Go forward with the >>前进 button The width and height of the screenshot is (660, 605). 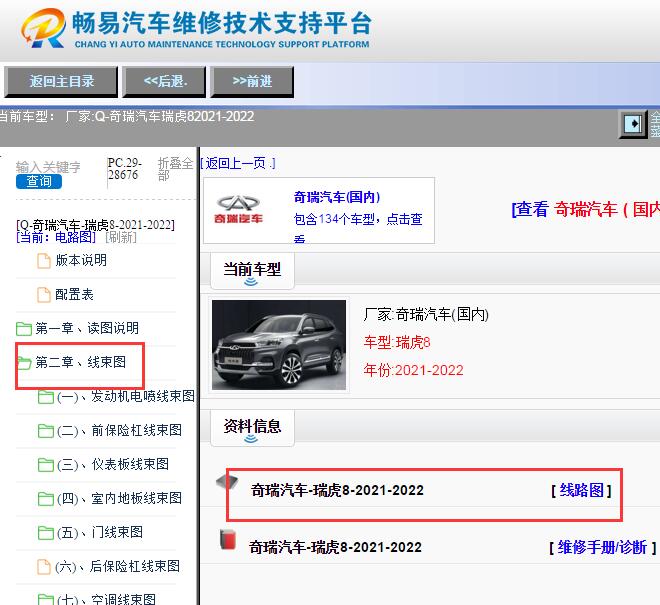252,81
